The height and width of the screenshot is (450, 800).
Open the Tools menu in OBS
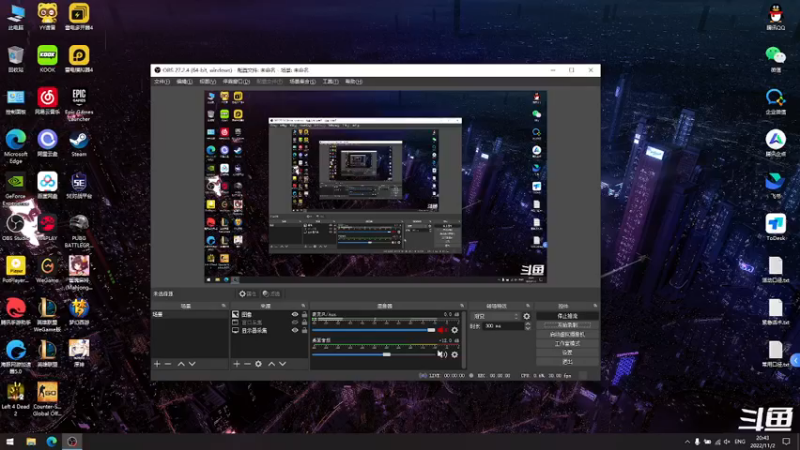coord(330,82)
